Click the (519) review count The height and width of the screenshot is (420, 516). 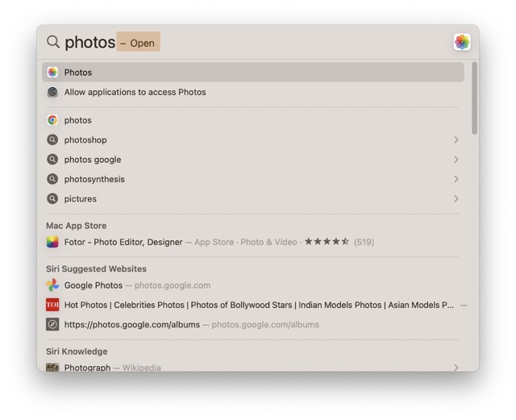click(364, 243)
